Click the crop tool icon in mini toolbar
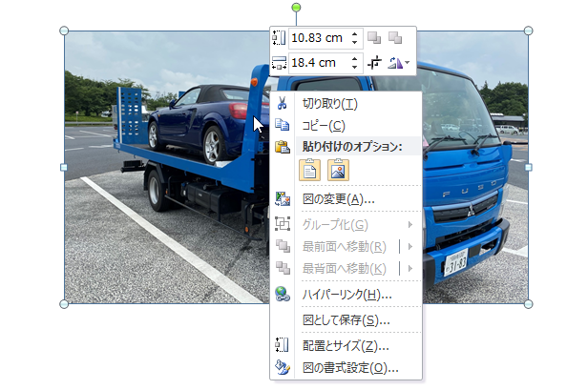This screenshot has height=390, width=588. (x=375, y=63)
